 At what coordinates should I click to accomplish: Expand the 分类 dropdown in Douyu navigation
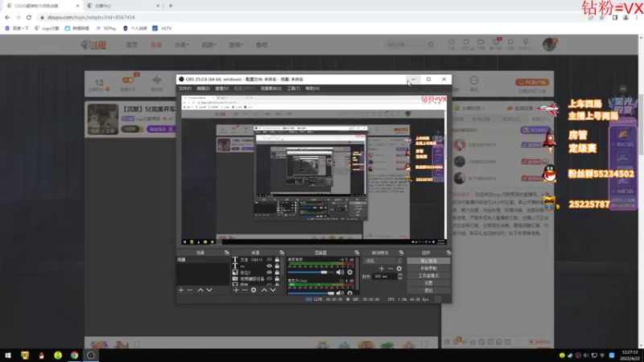(182, 45)
